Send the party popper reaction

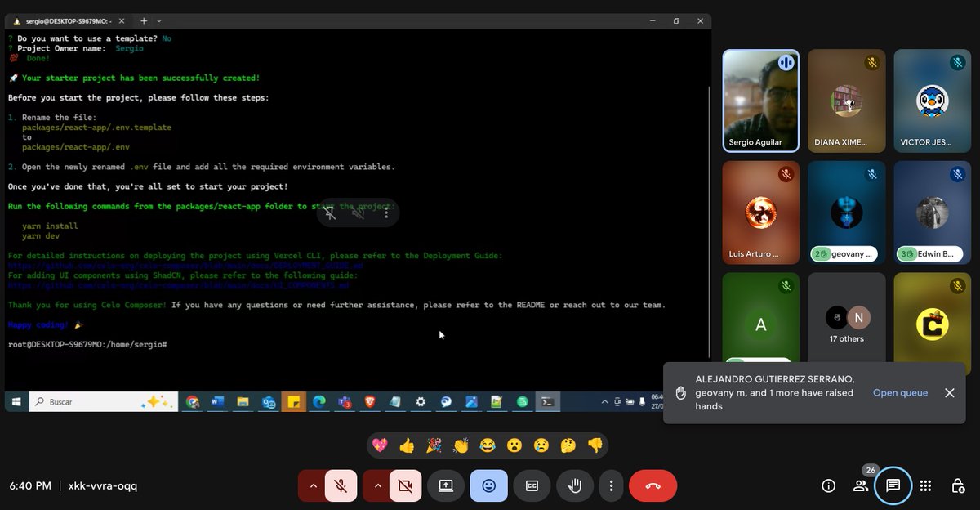(434, 445)
